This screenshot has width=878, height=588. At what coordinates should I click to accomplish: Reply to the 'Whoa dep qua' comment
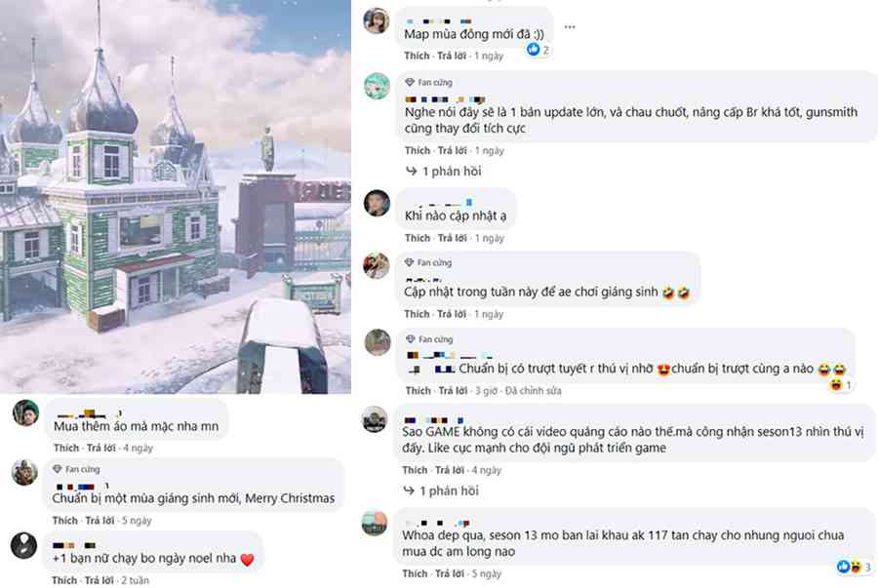click(450, 573)
